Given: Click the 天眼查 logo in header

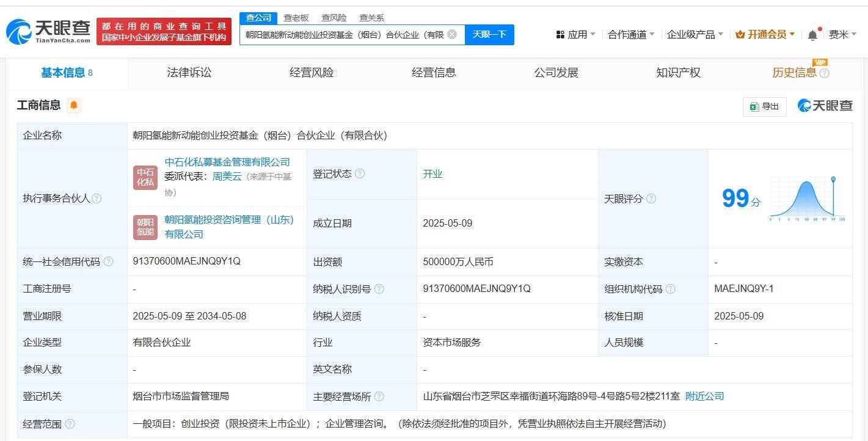Looking at the screenshot, I should coord(48,31).
